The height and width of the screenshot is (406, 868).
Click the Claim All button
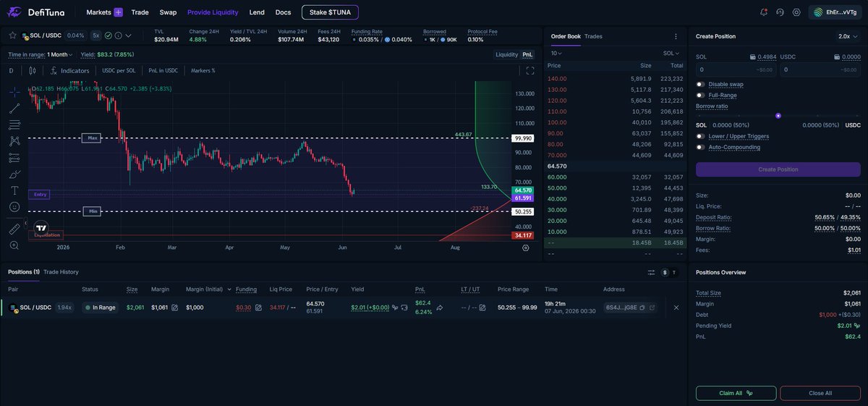click(x=736, y=393)
